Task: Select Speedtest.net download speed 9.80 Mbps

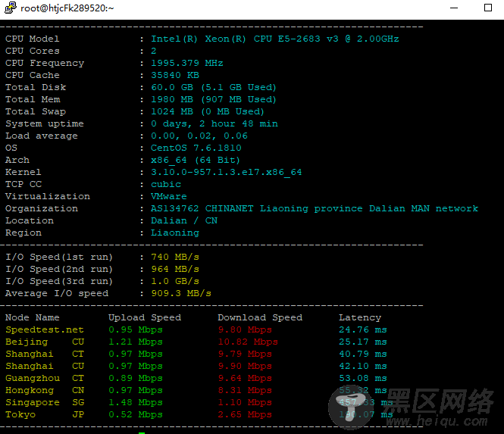Action: (245, 329)
